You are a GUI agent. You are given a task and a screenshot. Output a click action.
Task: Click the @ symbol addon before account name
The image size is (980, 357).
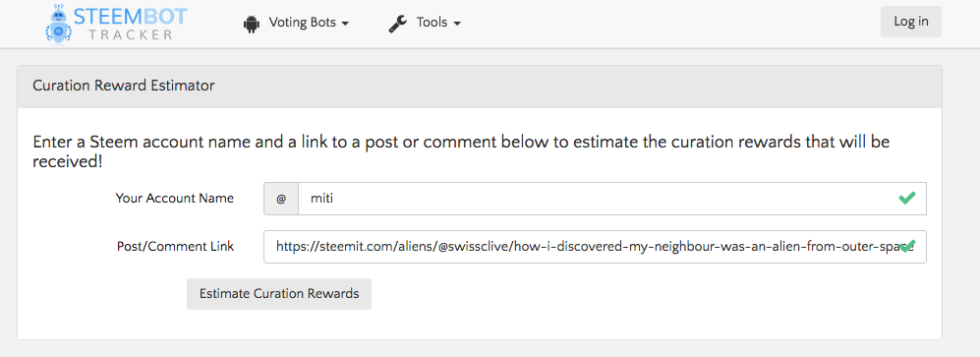281,199
